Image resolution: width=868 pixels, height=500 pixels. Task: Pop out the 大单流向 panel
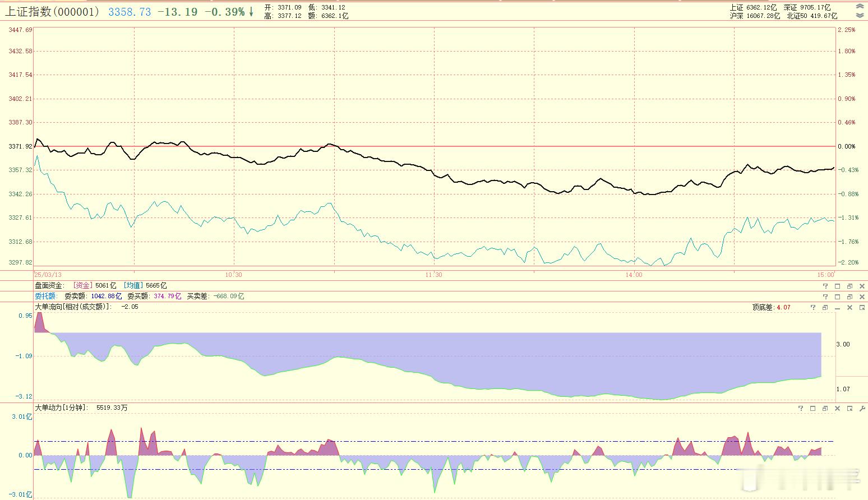point(862,307)
